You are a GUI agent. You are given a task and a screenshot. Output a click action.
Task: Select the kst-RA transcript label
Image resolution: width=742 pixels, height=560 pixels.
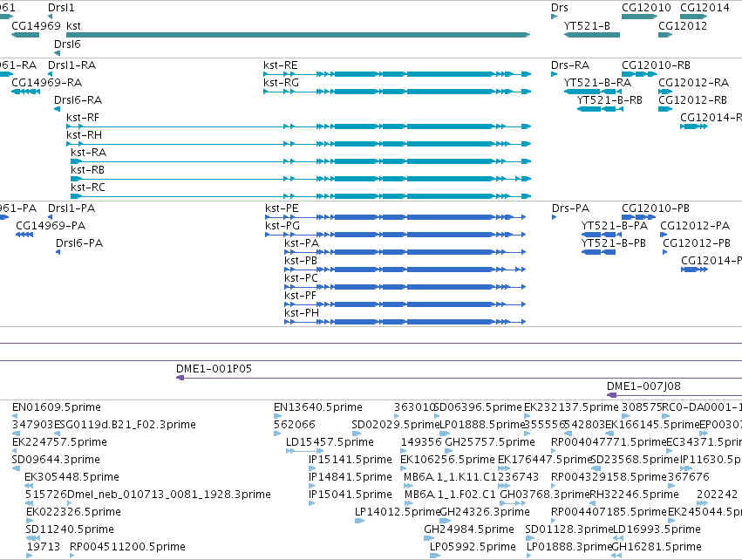tap(88, 152)
